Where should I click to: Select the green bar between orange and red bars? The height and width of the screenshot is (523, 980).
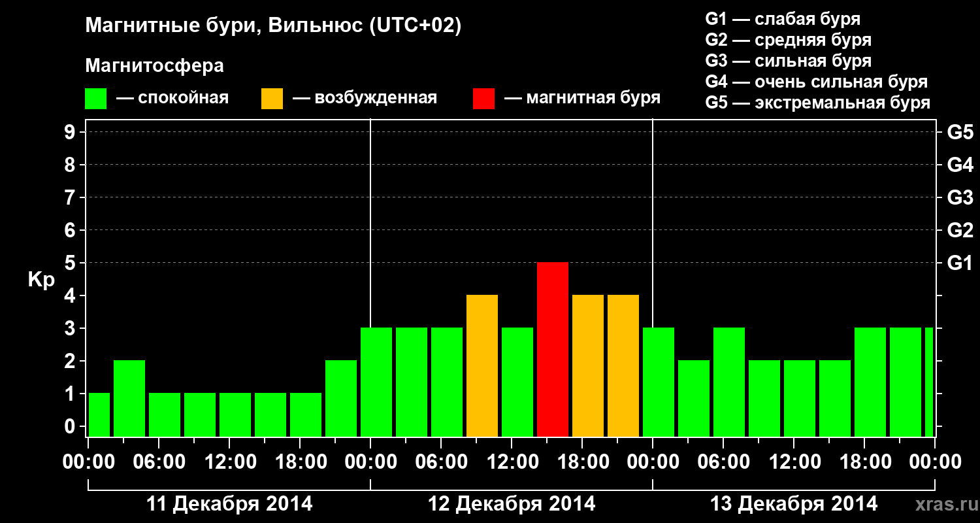517,382
